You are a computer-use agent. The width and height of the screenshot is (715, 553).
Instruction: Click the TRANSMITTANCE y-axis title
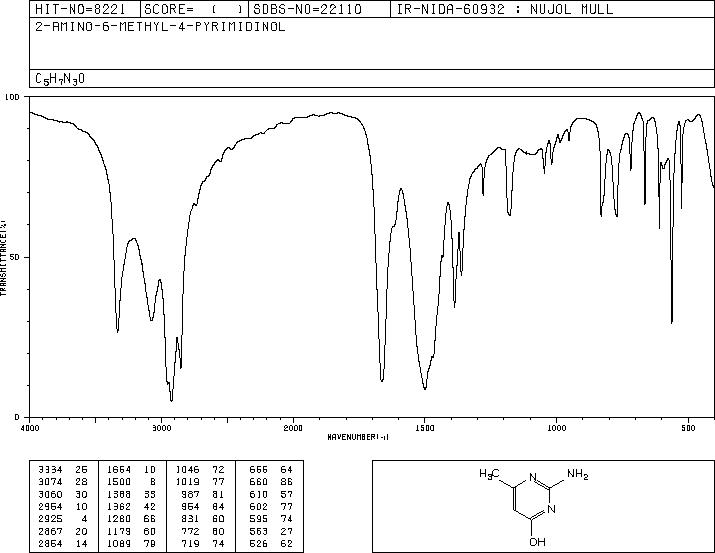tap(3, 257)
